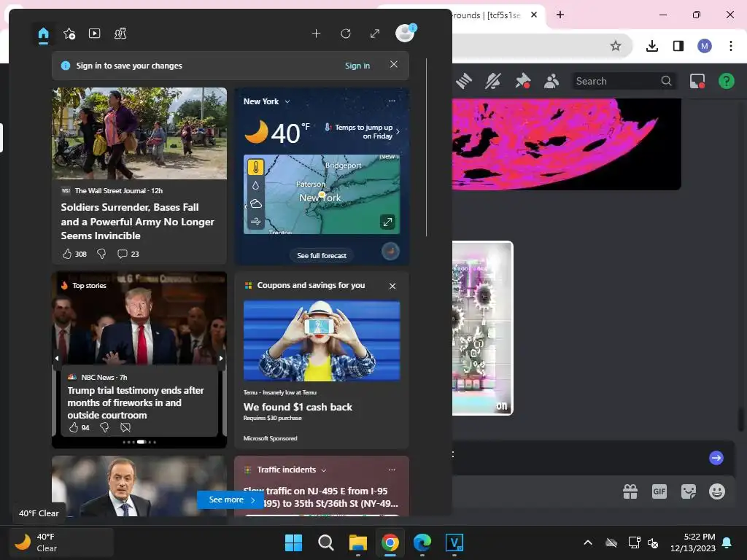This screenshot has width=747, height=560.
Task: Open the pink image attachment in Discord
Action: point(566,144)
